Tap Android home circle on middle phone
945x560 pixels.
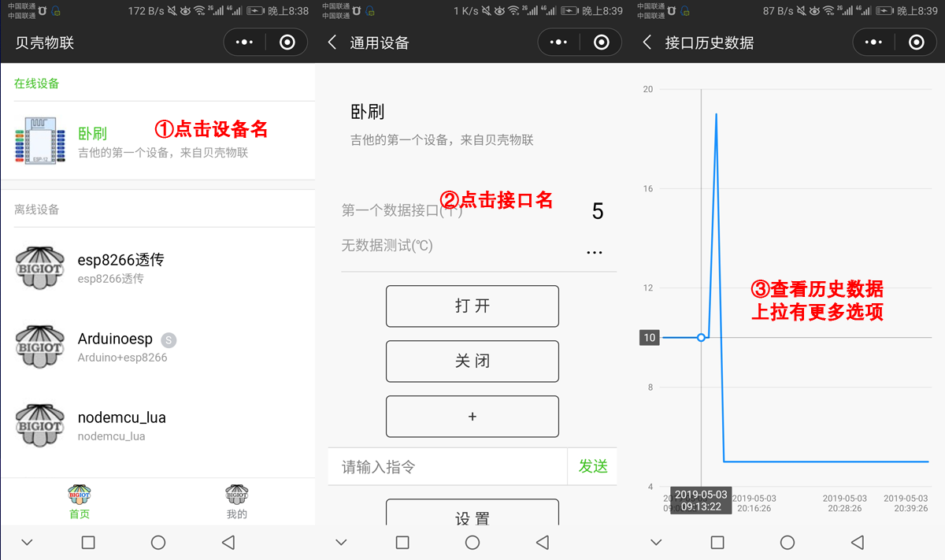coord(472,542)
